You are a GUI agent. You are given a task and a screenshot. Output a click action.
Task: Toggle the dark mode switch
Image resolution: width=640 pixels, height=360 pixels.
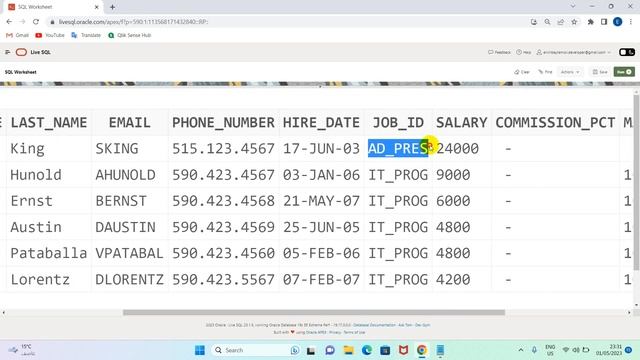coord(627,52)
